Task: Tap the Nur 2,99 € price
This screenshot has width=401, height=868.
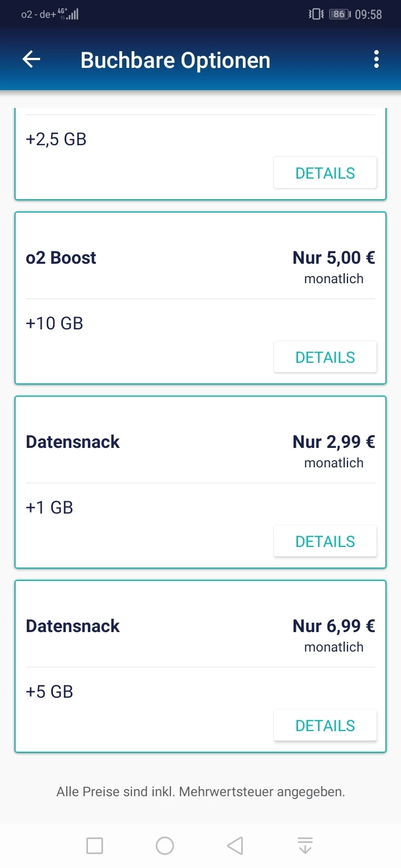Action: point(334,442)
